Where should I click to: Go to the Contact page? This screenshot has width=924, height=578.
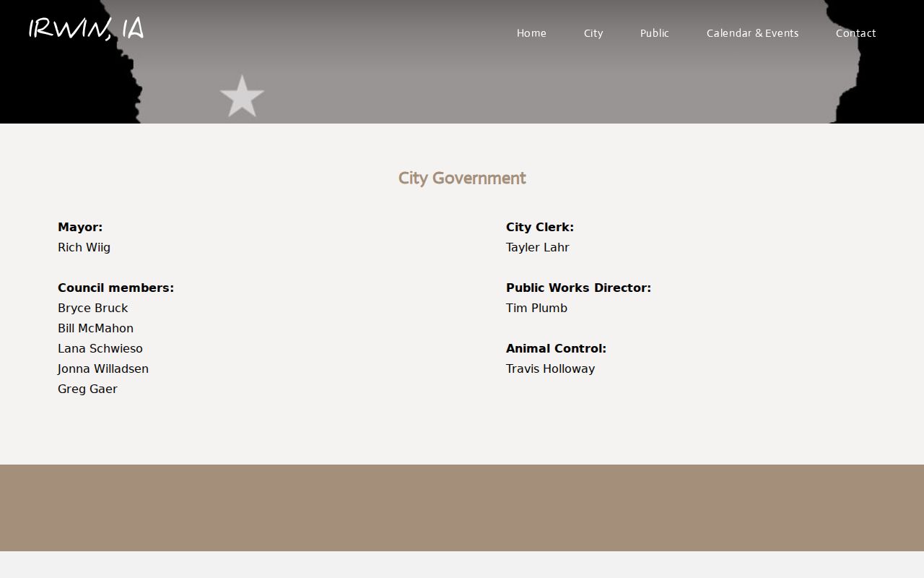pyautogui.click(x=856, y=33)
